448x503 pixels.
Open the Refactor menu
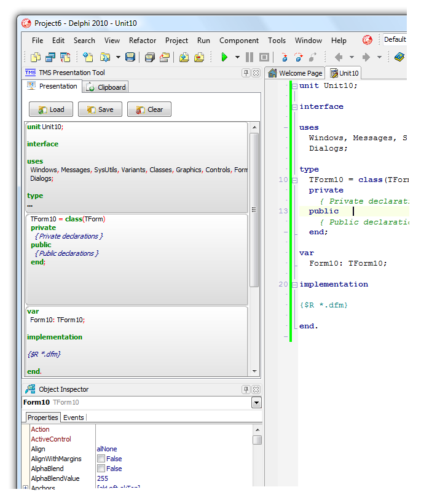pos(143,41)
